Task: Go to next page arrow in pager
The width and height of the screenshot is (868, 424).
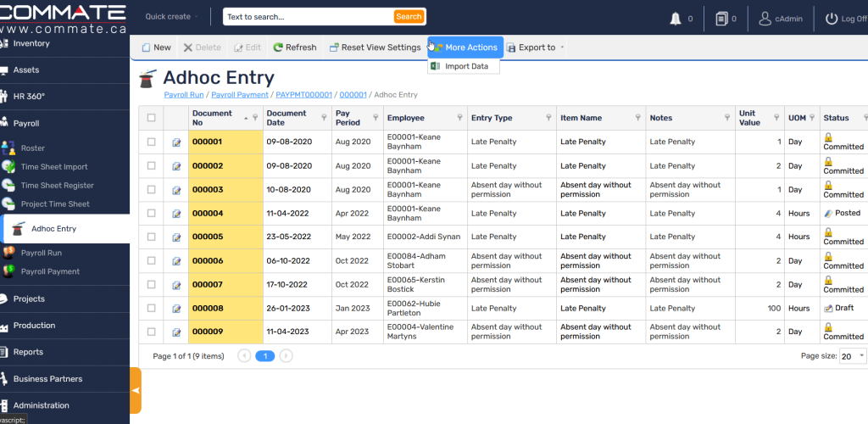Action: click(x=287, y=356)
